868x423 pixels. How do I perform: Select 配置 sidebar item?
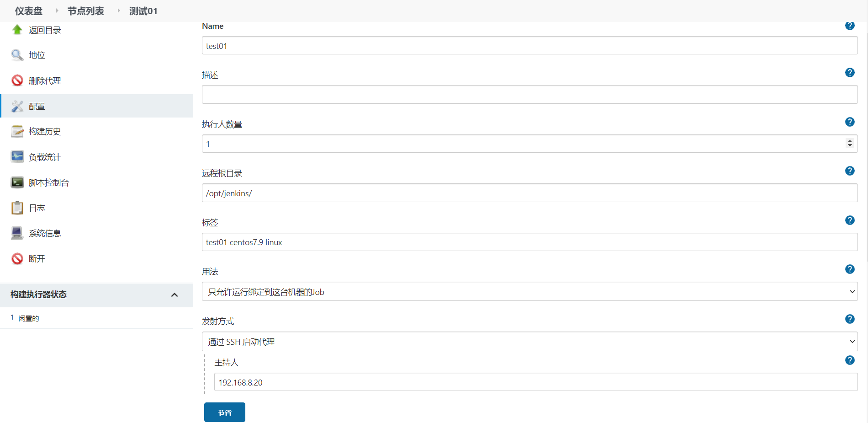96,106
